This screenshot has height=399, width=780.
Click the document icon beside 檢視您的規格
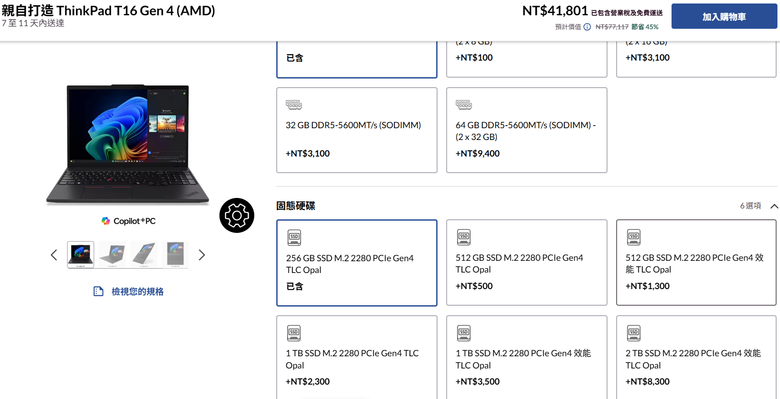point(98,292)
